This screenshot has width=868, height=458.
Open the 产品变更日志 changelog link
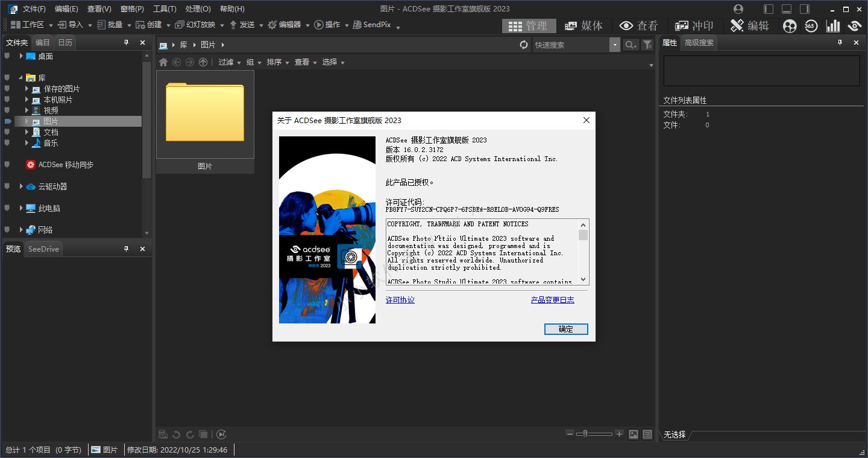coord(553,300)
